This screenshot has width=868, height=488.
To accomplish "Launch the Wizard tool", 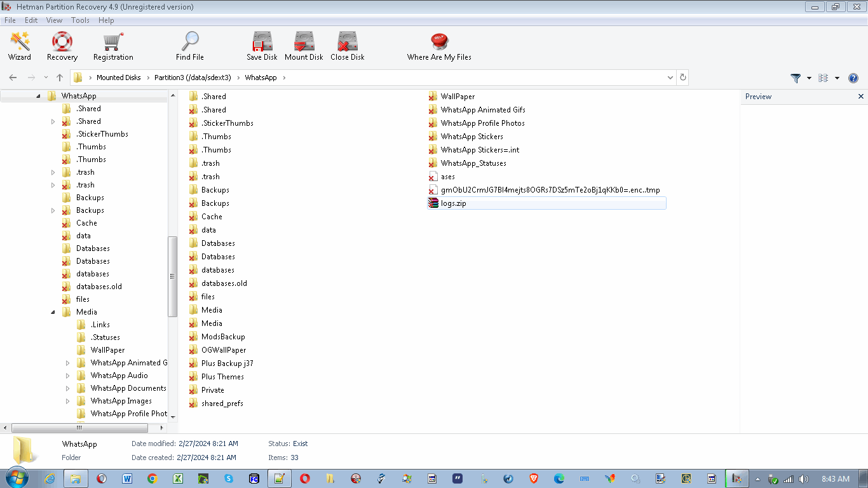I will (20, 46).
